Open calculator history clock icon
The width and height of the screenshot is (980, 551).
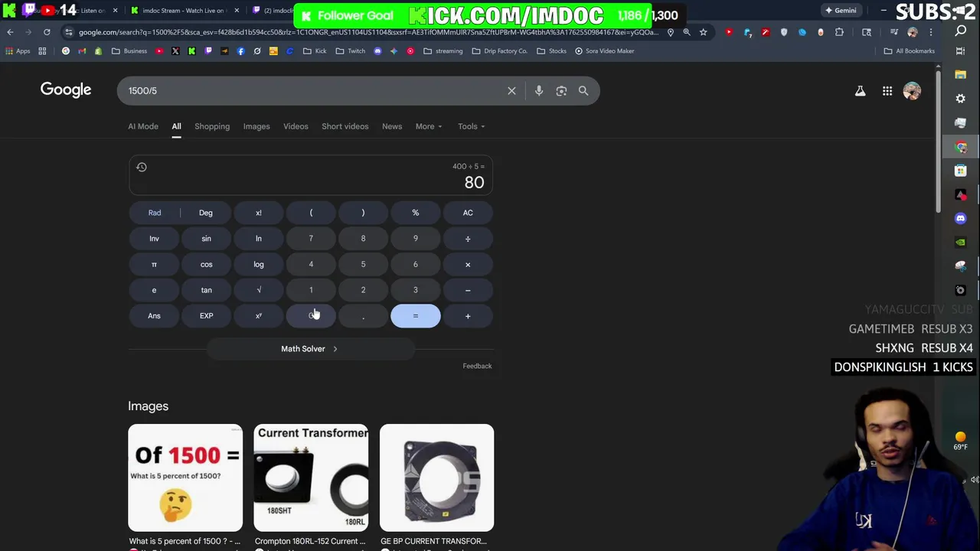click(142, 167)
